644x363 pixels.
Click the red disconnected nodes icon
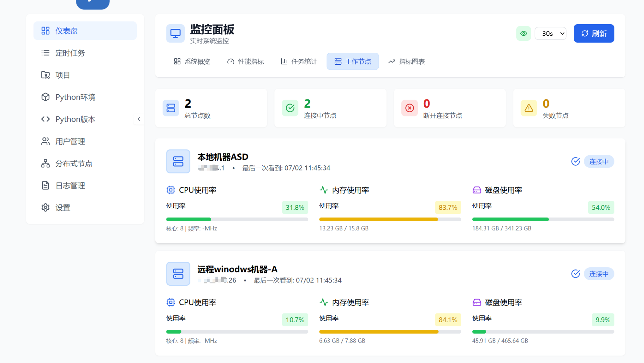(409, 108)
